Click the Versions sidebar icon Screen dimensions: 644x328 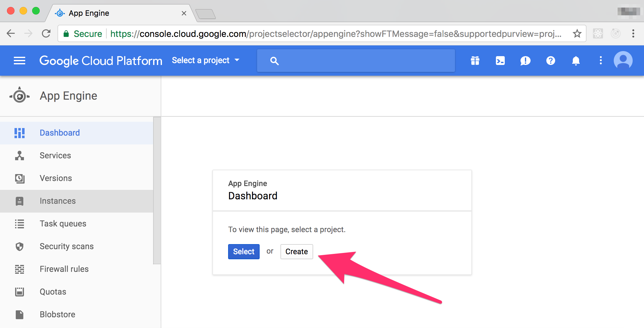click(x=20, y=178)
